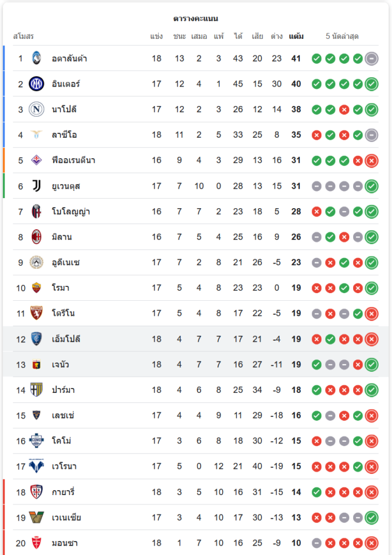Select the เอ็มโปลี table row
This screenshot has height=555, width=392.
tap(194, 339)
